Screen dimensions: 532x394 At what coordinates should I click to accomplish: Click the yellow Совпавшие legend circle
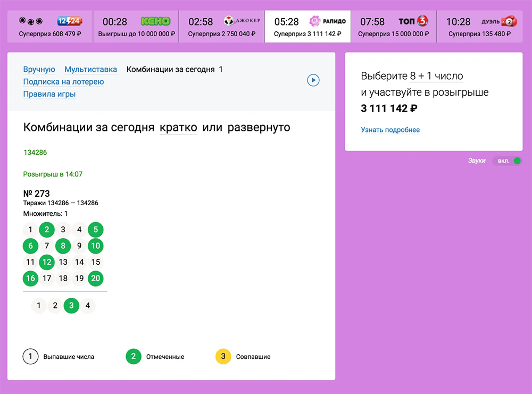pos(223,357)
